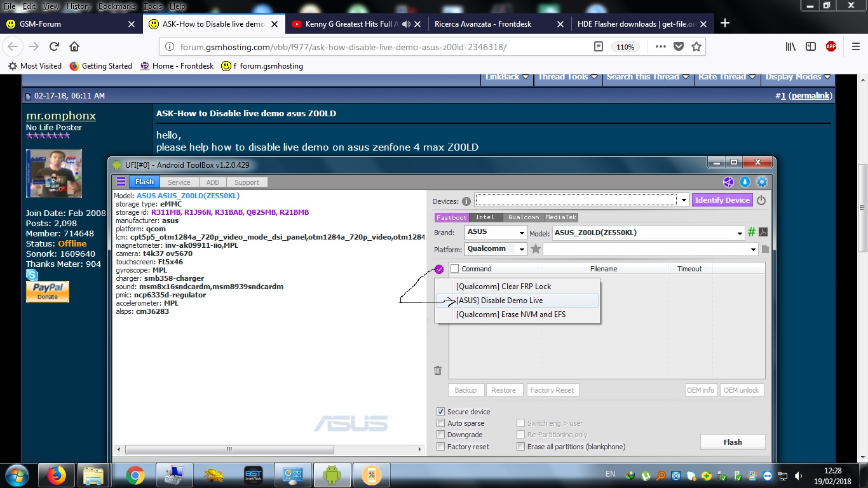Image resolution: width=868 pixels, height=488 pixels.
Task: Open the UFI hamburger menu icon
Action: [x=121, y=182]
